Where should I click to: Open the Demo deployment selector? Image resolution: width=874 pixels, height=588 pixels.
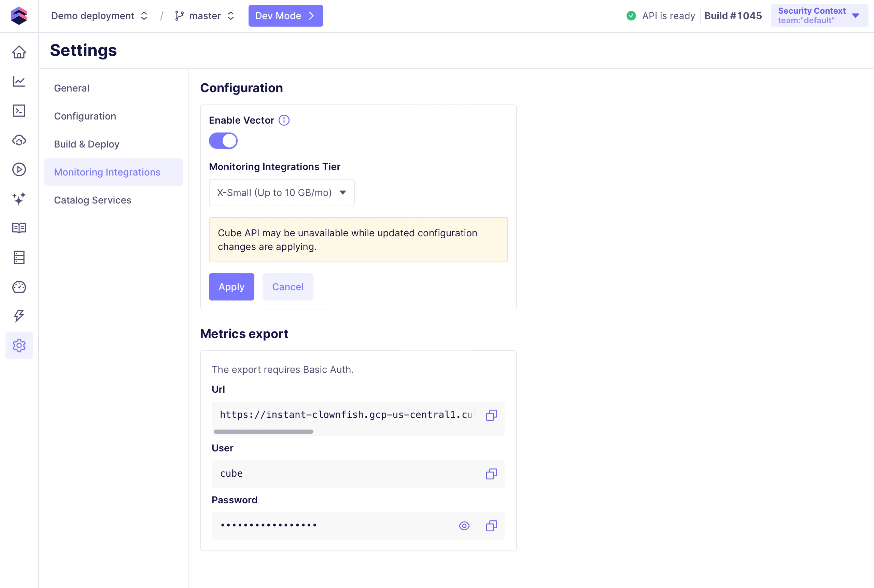99,16
